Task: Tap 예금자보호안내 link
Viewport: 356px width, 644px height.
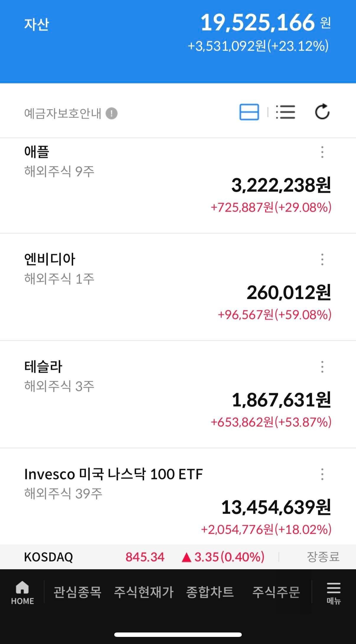Action: (x=63, y=113)
